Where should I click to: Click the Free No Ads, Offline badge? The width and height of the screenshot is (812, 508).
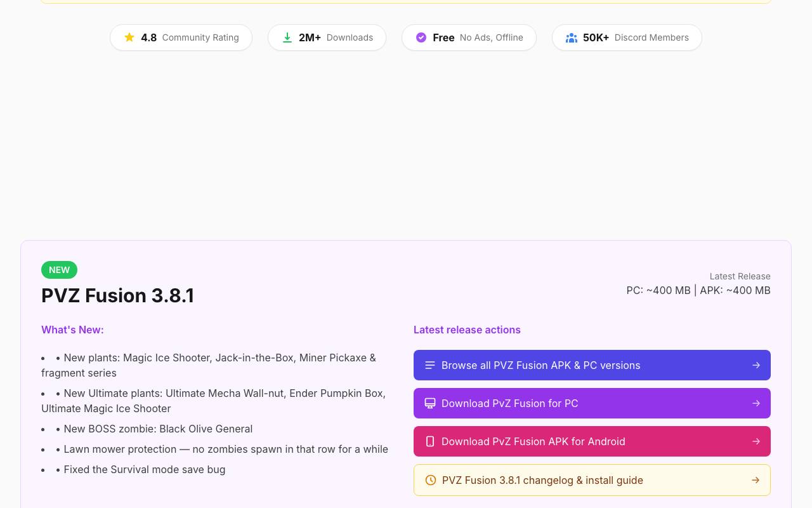[469, 37]
